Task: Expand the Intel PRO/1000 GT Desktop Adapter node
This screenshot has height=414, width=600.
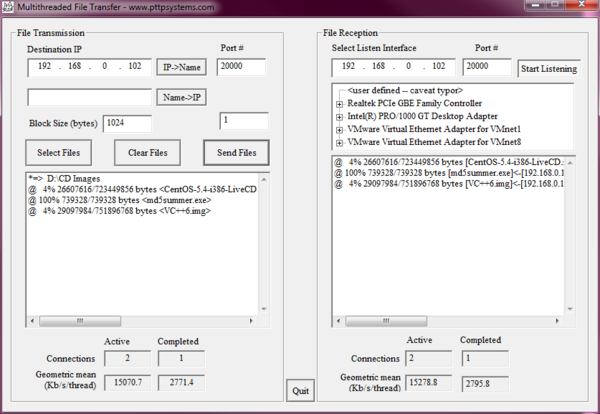Action: [339, 117]
